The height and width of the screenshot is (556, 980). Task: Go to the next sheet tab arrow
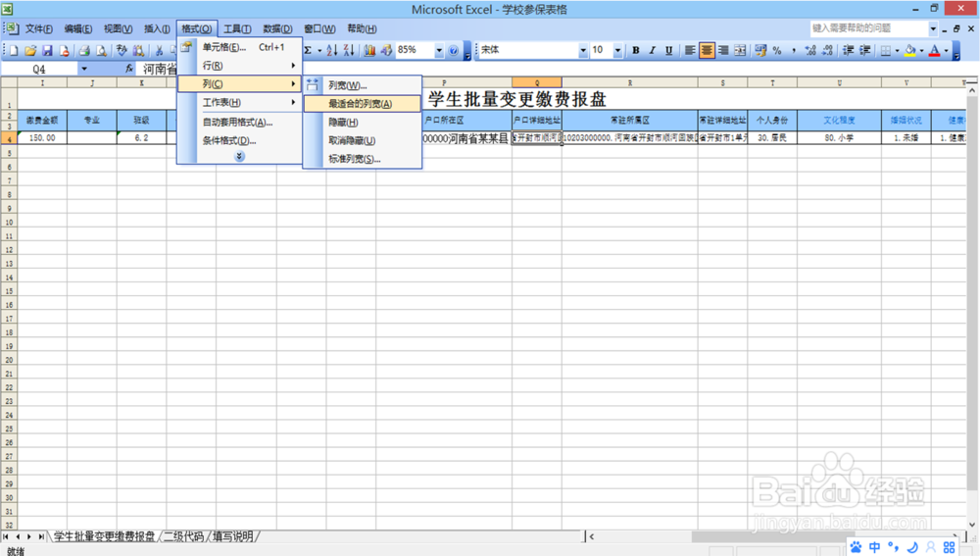[28, 536]
